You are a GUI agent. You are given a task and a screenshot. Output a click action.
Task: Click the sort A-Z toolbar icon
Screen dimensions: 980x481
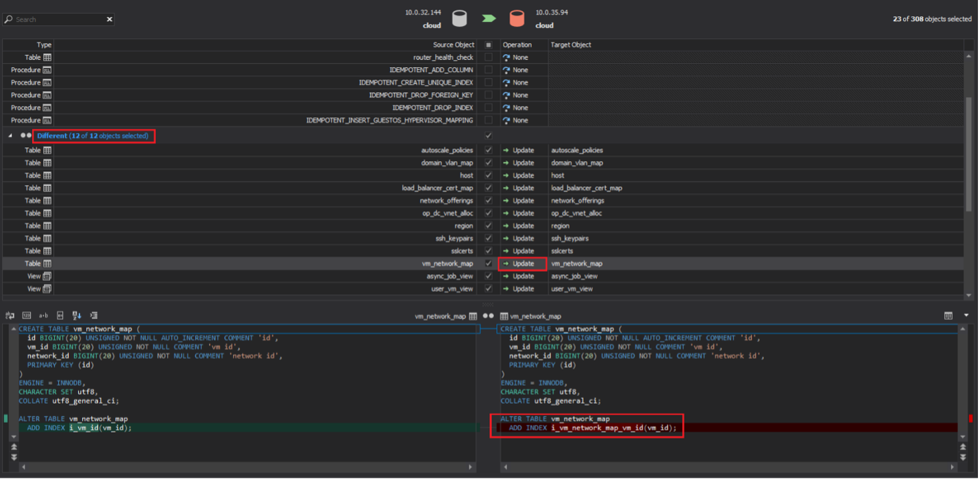pyautogui.click(x=77, y=316)
